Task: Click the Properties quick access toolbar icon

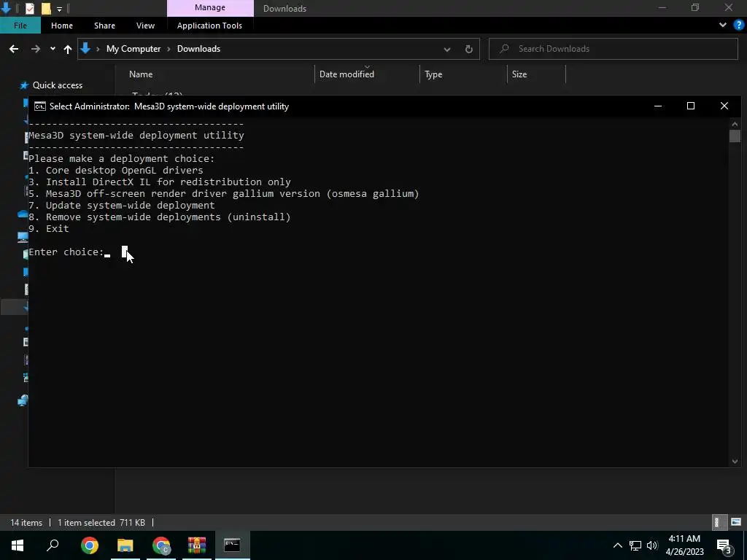Action: tap(29, 8)
